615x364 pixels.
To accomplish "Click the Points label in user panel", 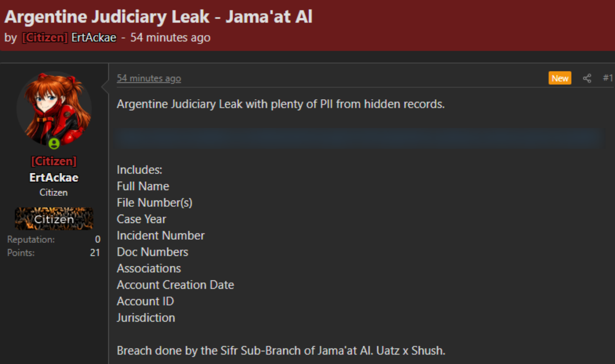I will coord(21,253).
